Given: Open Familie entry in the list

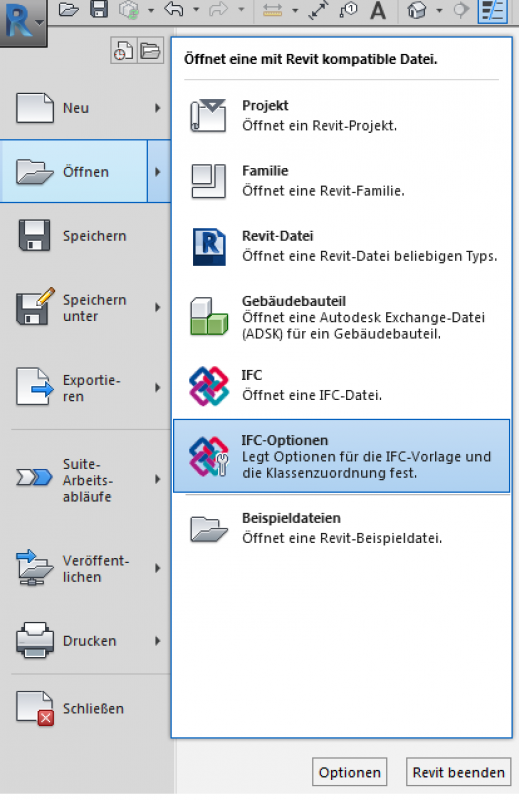Looking at the screenshot, I should (341, 181).
